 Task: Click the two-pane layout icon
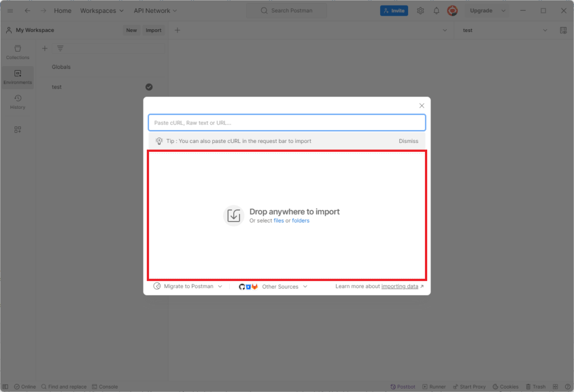click(556, 386)
